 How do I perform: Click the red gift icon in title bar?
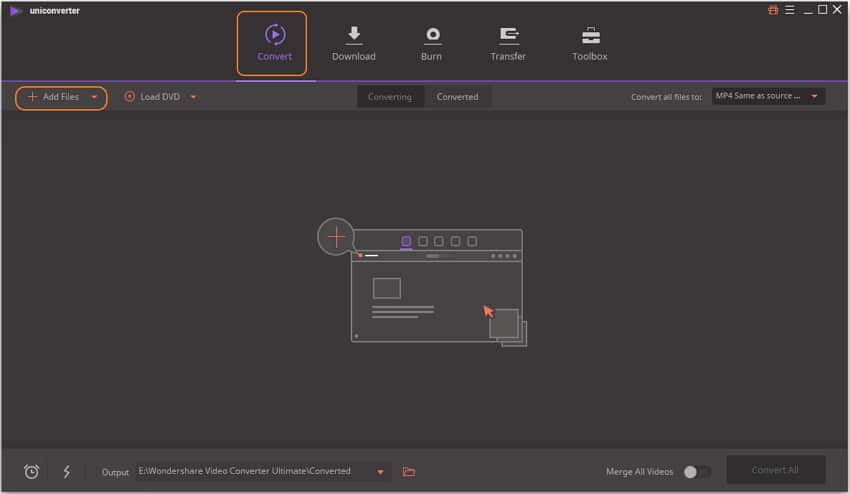[773, 10]
